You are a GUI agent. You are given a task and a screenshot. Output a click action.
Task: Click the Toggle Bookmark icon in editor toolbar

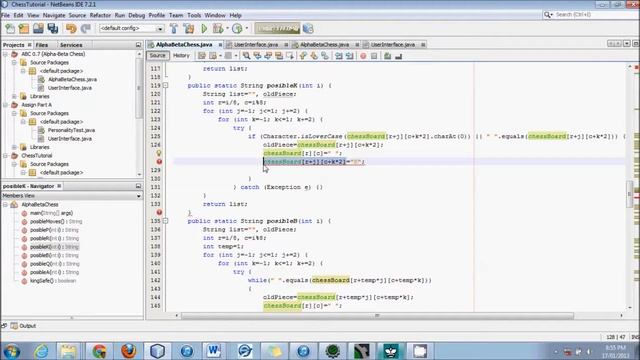(324, 56)
